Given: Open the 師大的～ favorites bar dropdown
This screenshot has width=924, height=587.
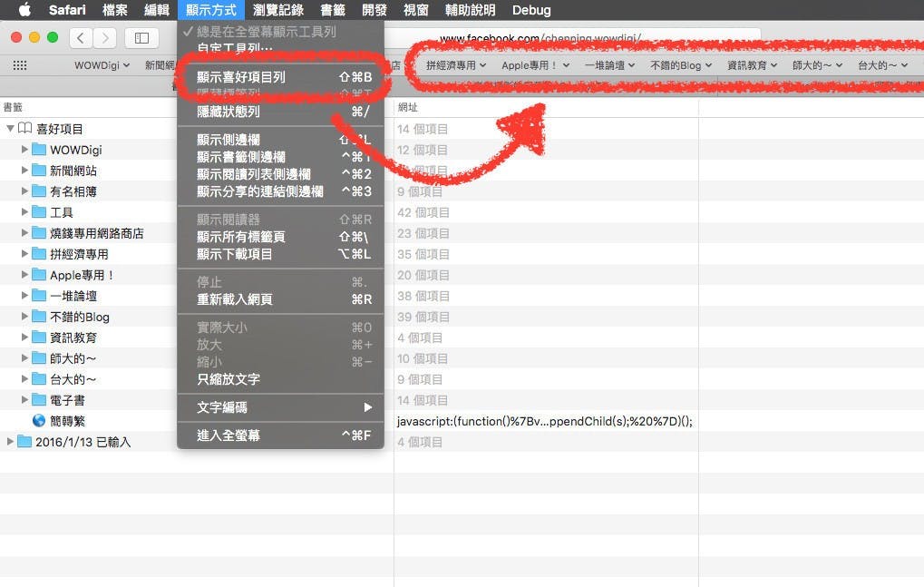Looking at the screenshot, I should (x=817, y=65).
